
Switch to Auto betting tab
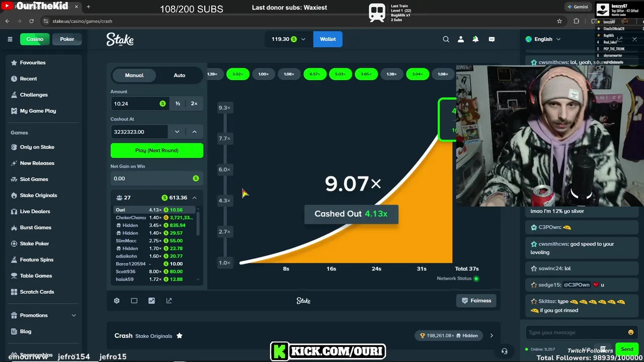180,75
